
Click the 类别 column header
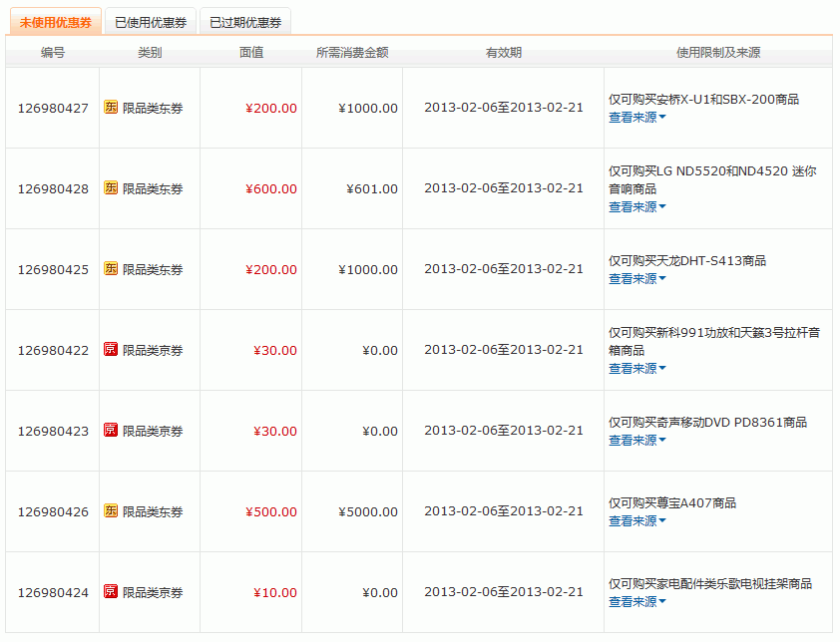[x=150, y=53]
